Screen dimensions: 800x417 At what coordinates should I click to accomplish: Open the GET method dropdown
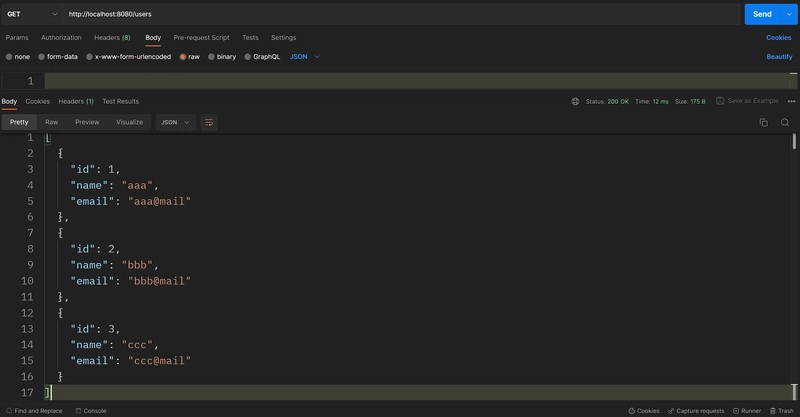(x=32, y=14)
